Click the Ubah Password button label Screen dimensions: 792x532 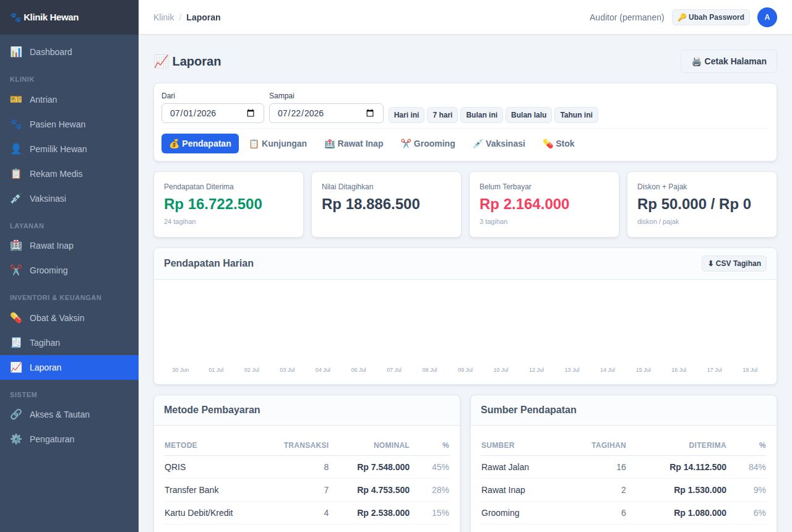[x=717, y=17]
